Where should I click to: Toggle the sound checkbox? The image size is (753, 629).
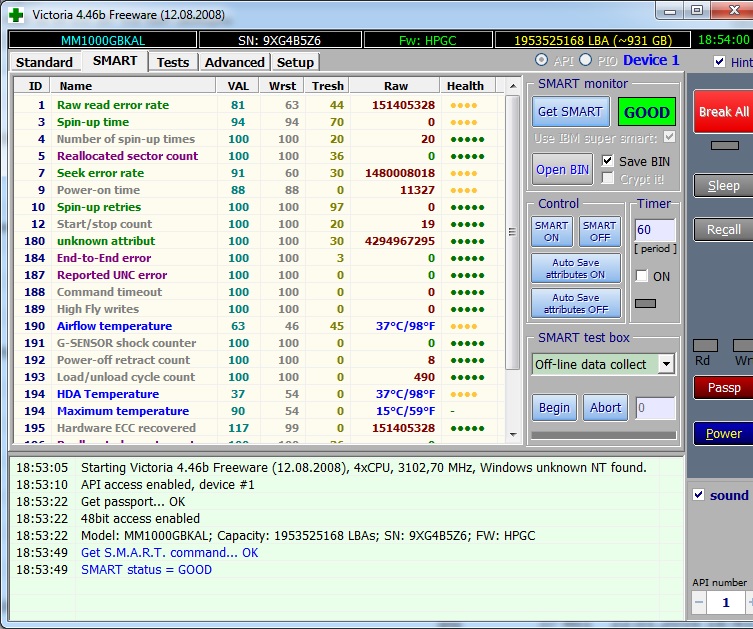[699, 495]
